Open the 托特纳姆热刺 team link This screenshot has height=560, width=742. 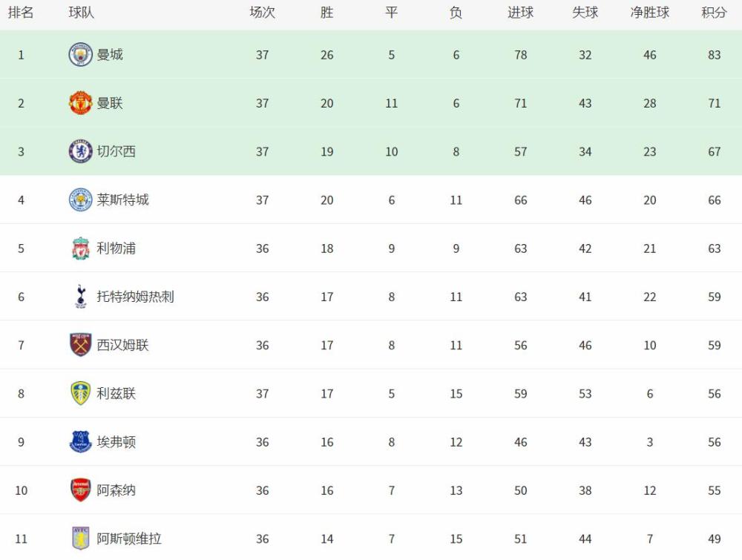[135, 297]
